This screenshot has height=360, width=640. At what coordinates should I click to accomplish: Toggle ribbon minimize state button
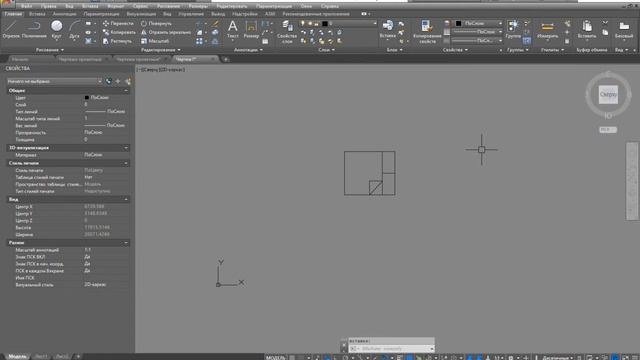tap(365, 14)
